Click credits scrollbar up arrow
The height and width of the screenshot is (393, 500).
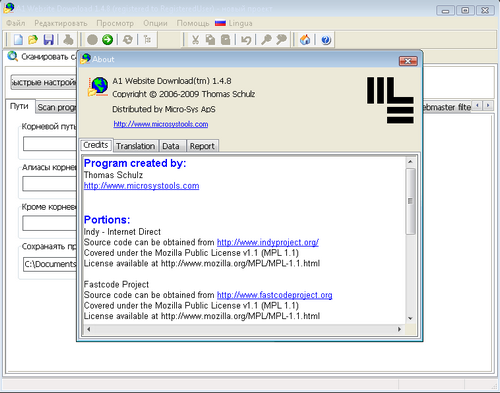(410, 162)
